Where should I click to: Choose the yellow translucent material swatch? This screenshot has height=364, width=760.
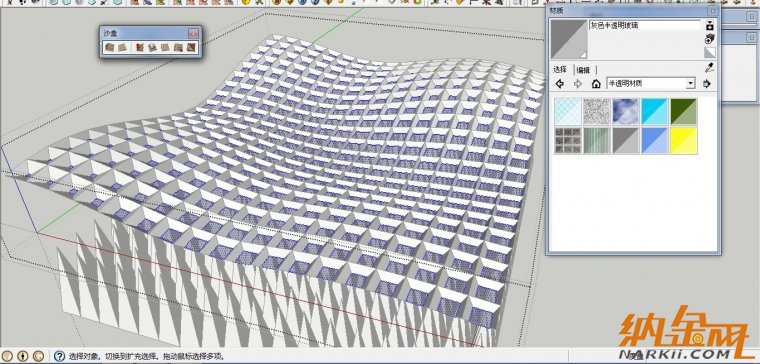(684, 141)
